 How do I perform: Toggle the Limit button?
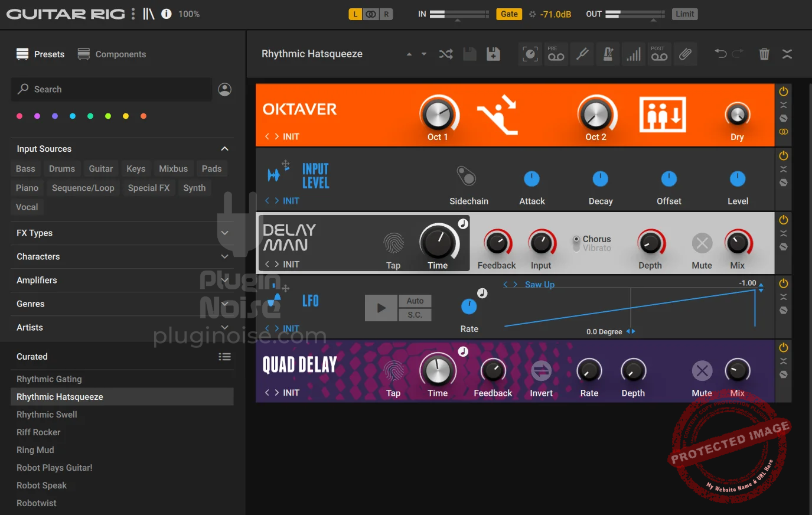click(x=685, y=14)
